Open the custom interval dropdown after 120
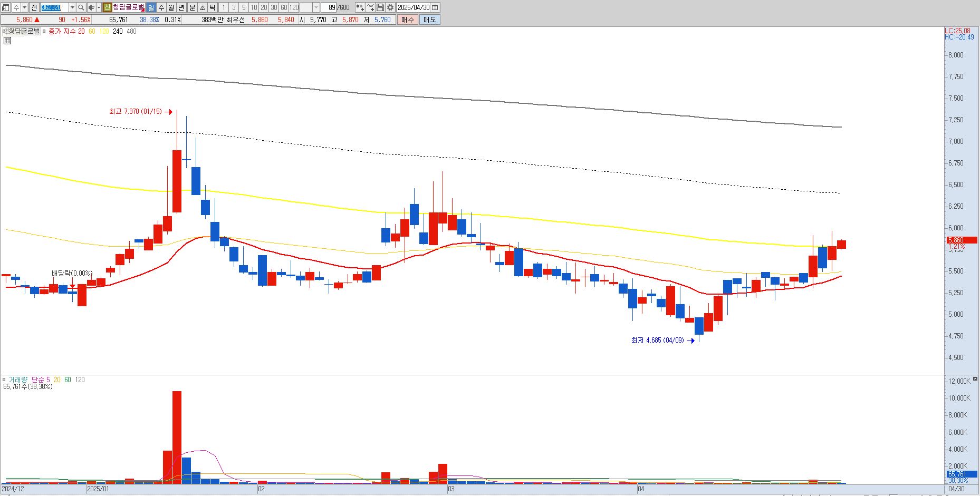Viewport: 980px width, 496px height. (x=316, y=7)
